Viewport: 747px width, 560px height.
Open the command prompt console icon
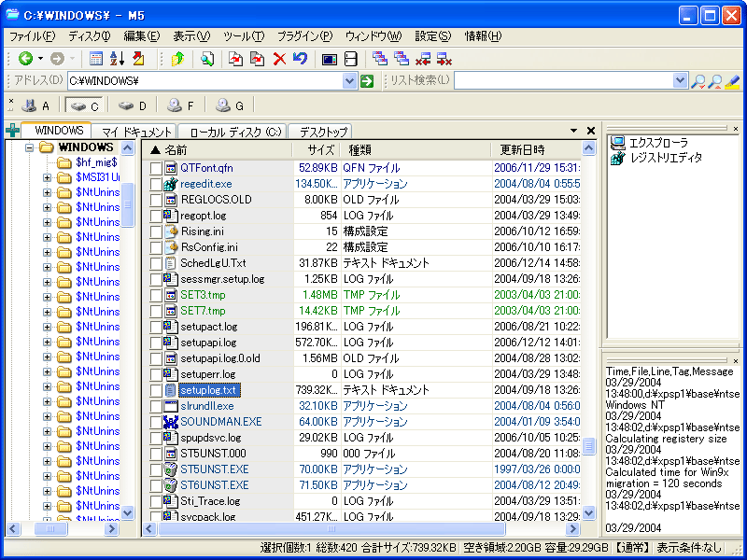click(330, 59)
